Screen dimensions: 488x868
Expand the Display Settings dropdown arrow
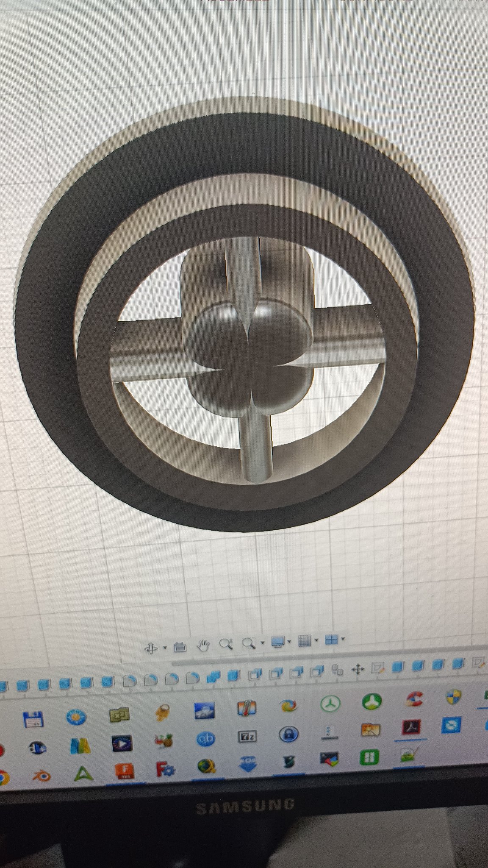(289, 642)
